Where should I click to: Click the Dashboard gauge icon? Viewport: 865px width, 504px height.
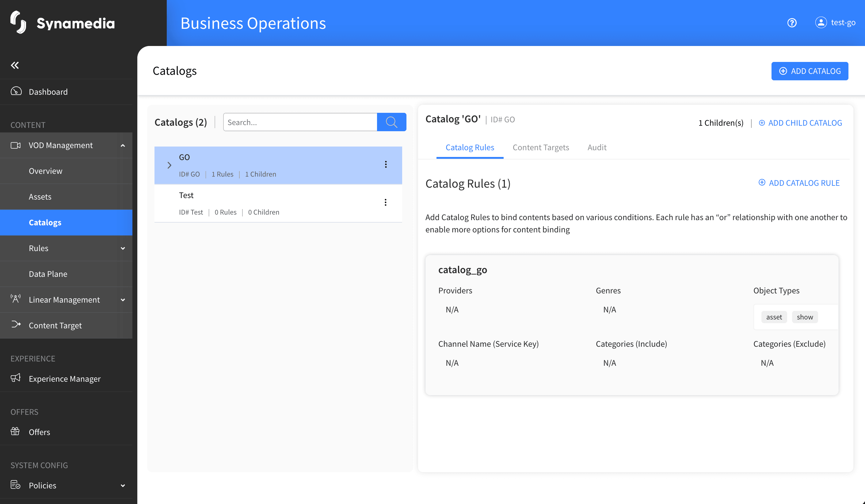click(16, 91)
